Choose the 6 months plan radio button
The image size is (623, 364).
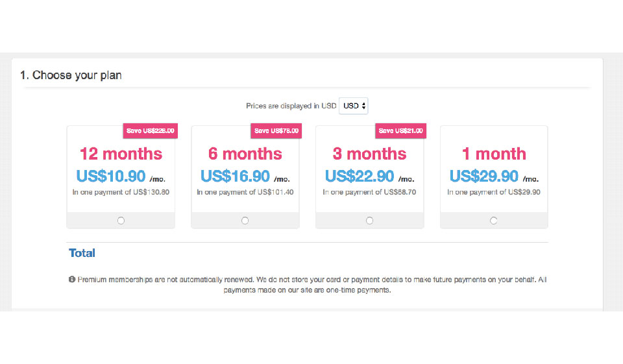[x=245, y=221]
